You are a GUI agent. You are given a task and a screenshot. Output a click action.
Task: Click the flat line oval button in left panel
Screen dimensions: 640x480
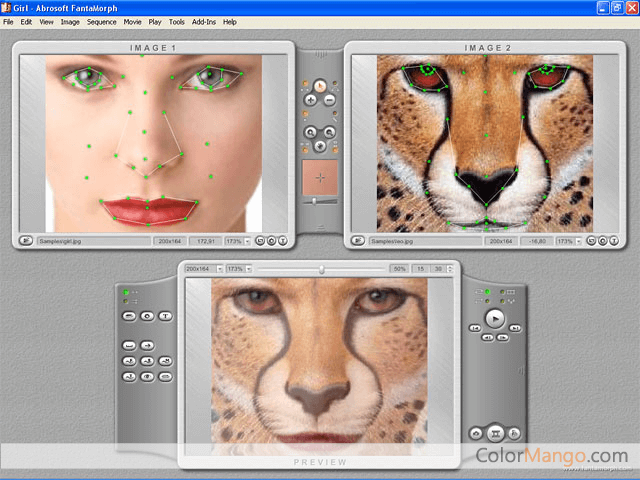pyautogui.click(x=129, y=346)
